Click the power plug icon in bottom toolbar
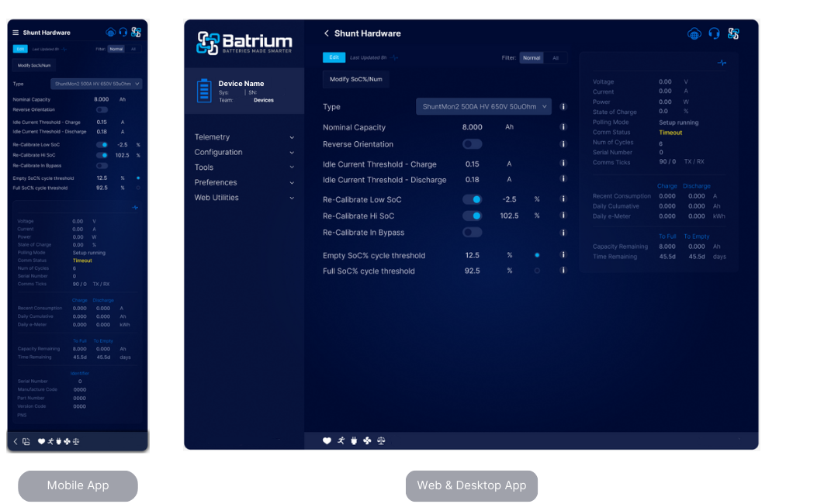 pos(354,440)
